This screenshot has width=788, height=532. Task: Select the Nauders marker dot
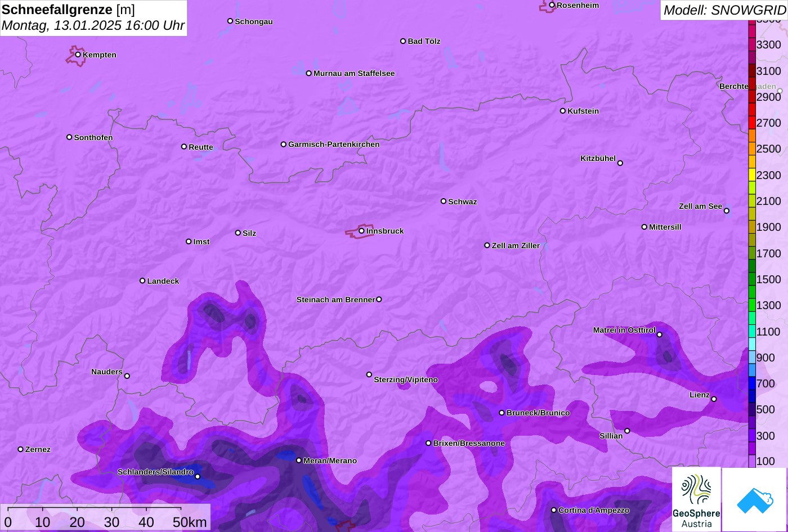(x=127, y=376)
